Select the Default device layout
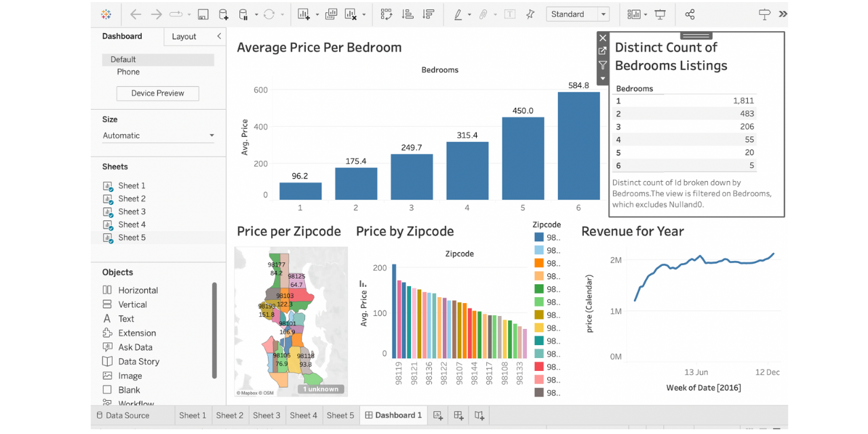Screen dimensions: 868x434 tap(123, 60)
